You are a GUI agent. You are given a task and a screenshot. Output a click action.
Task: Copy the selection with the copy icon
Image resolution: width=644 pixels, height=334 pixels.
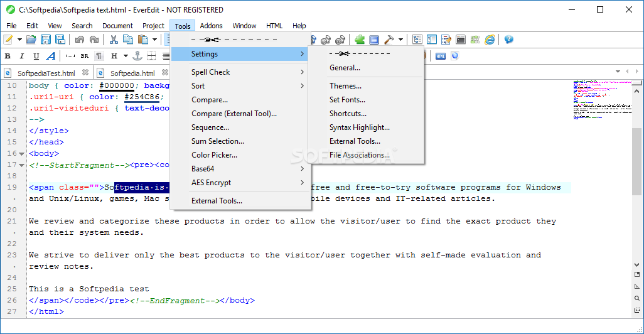[x=128, y=40]
